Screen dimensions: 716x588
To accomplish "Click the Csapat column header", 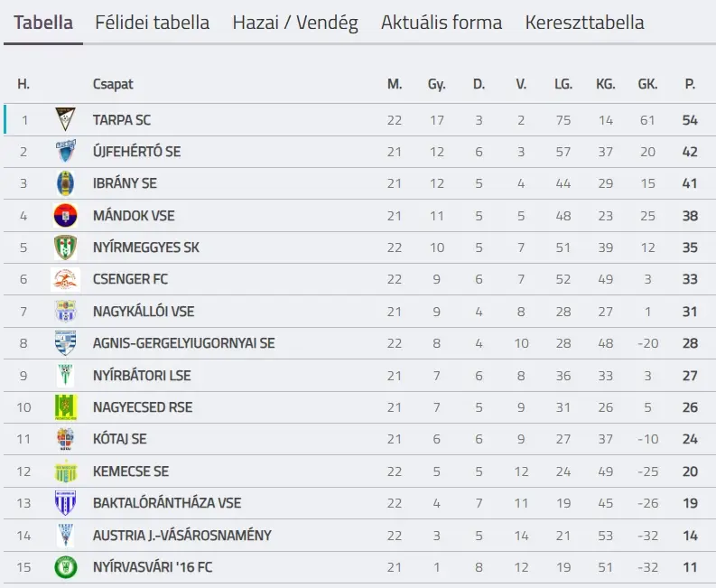I will point(113,84).
